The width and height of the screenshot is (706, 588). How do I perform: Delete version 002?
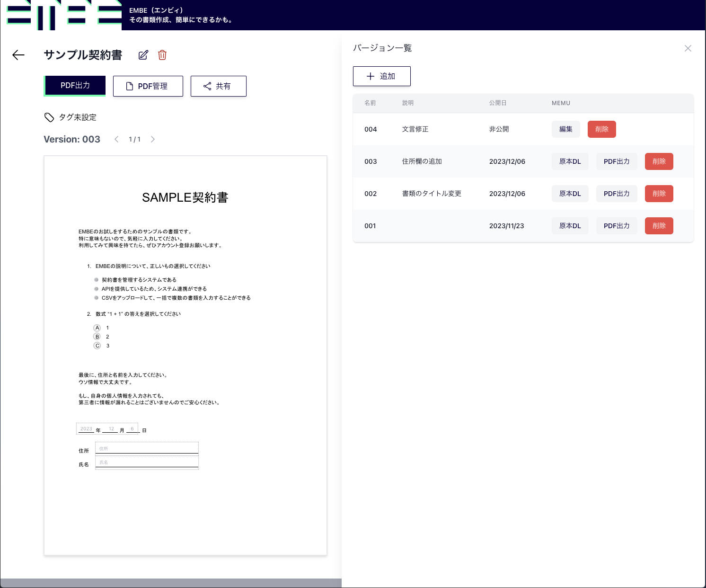point(659,194)
